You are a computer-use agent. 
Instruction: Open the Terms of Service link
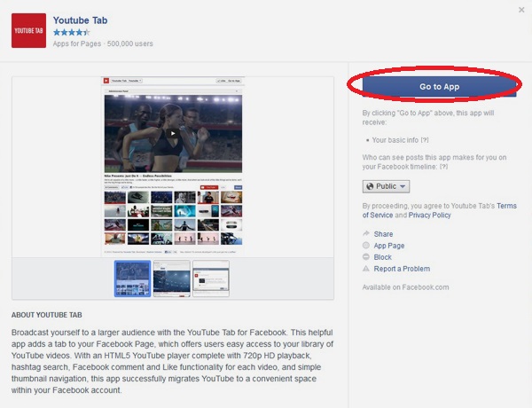click(x=440, y=210)
